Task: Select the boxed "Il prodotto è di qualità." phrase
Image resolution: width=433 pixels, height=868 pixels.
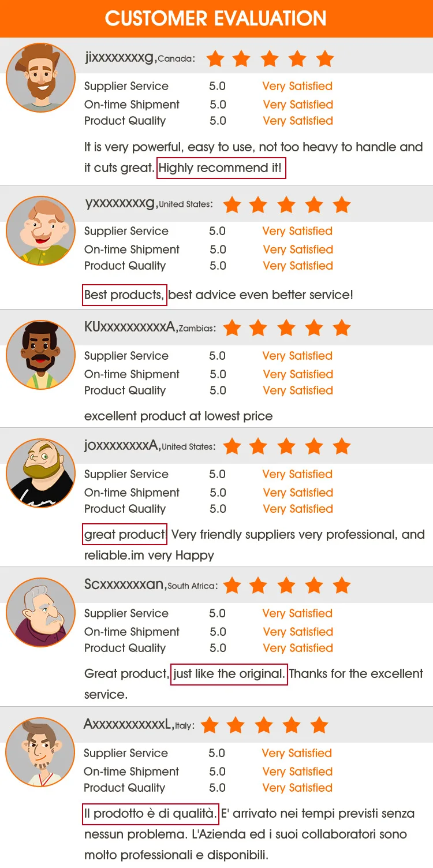Action: click(x=151, y=813)
